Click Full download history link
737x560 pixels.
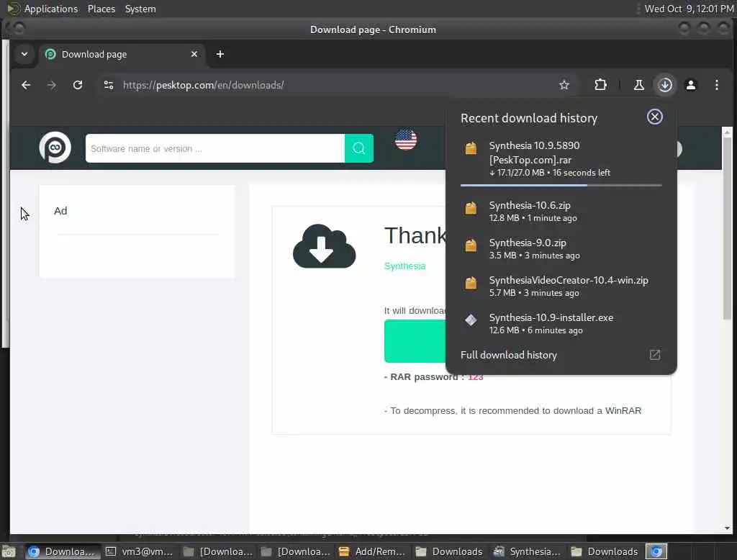click(x=509, y=355)
